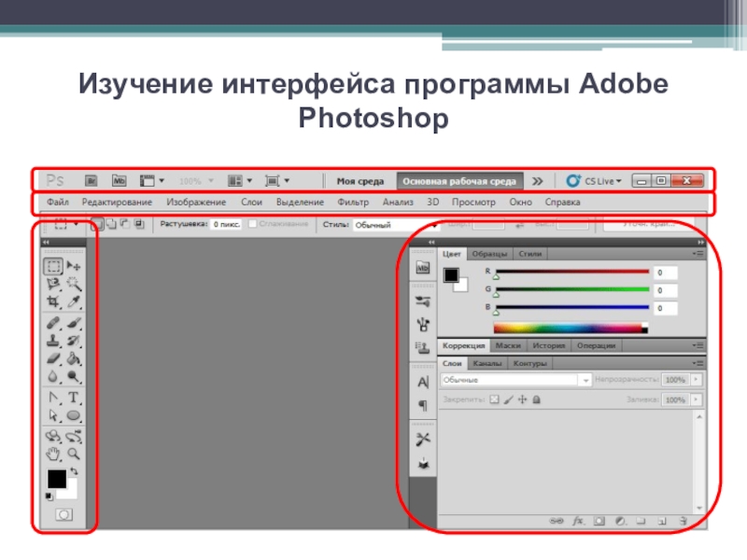Toggle lock position icon in Закрепить row
This screenshot has height=560, width=747.
pos(523,399)
